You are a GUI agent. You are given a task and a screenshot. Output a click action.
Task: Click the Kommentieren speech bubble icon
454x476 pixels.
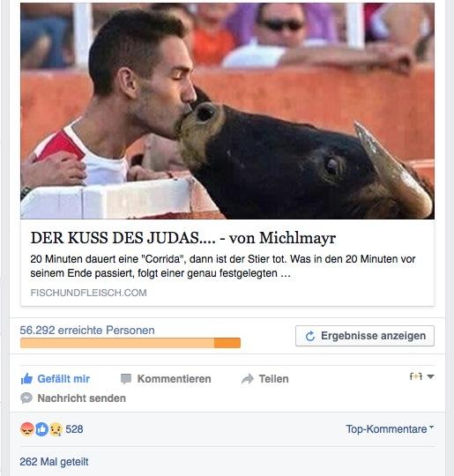pyautogui.click(x=126, y=379)
